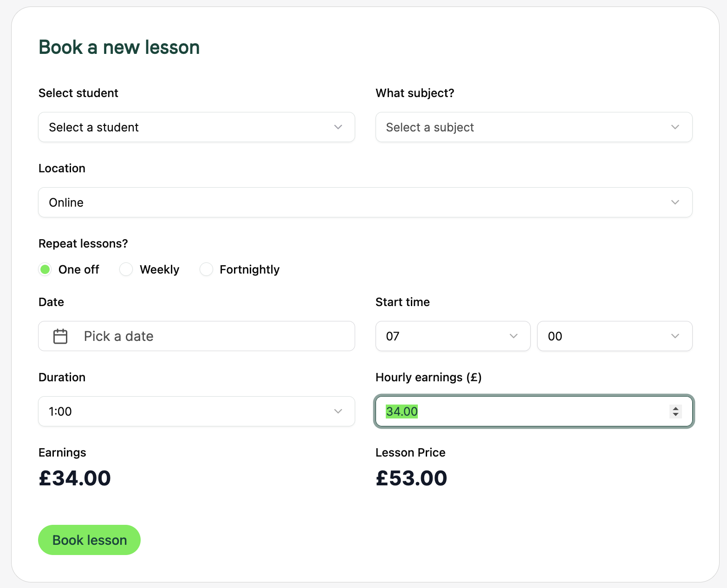The width and height of the screenshot is (727, 588).
Task: Open the Location dropdown showing Online
Action: 365,203
